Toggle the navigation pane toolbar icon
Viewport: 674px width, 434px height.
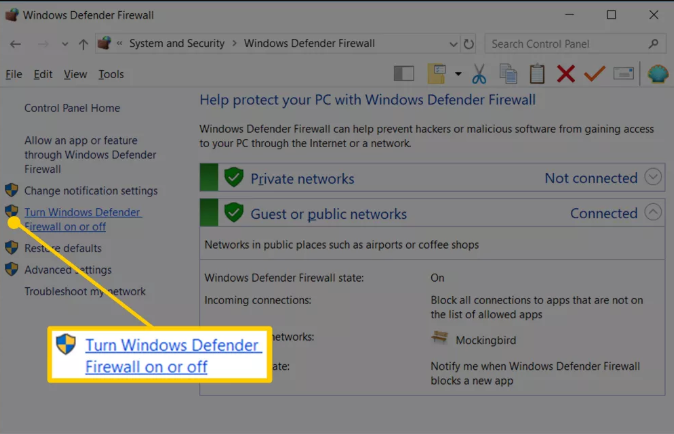click(x=404, y=73)
